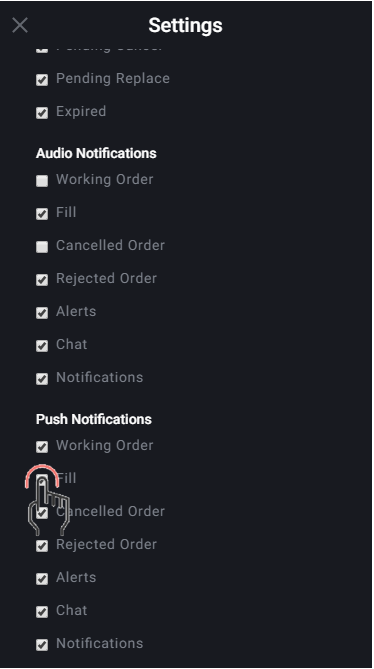This screenshot has height=669, width=374.
Task: Enable Cancelled Order audio notification
Action: (x=42, y=247)
